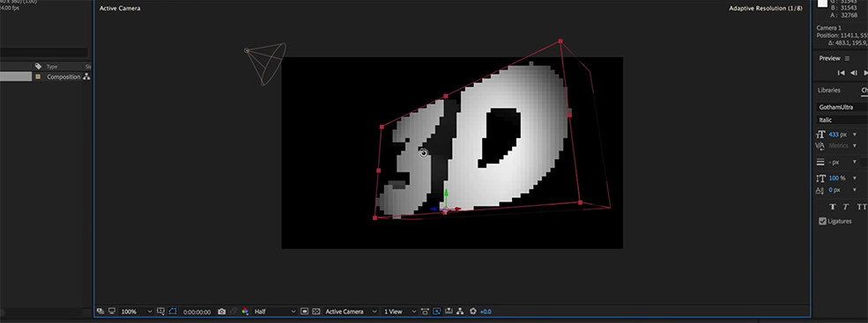
Task: Click the +0.0 exposure value
Action: (486, 312)
